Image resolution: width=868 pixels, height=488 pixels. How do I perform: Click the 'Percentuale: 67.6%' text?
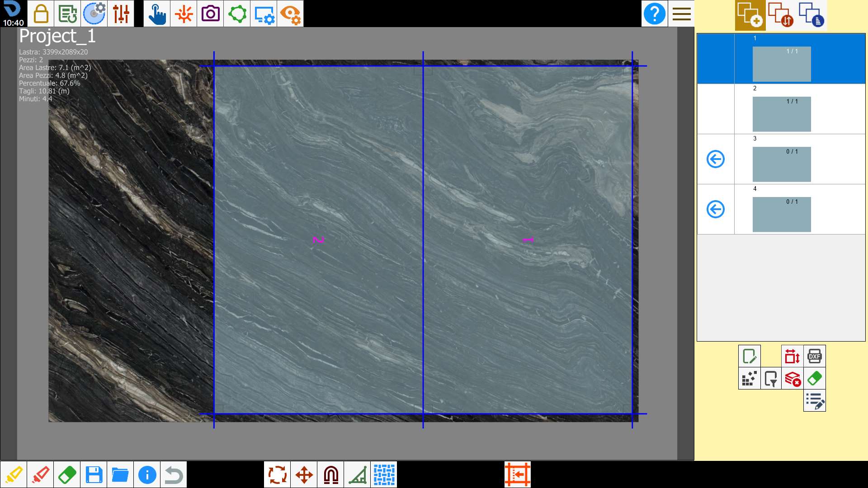coord(50,83)
